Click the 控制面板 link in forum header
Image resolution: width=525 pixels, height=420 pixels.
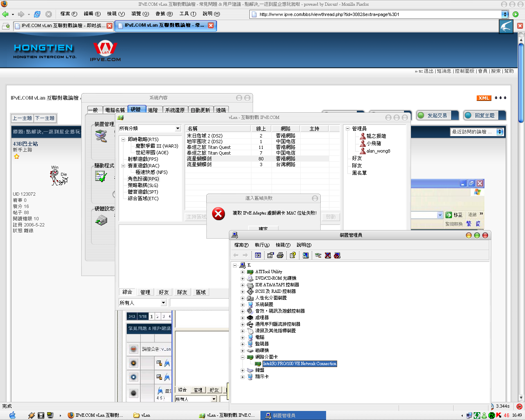click(465, 71)
